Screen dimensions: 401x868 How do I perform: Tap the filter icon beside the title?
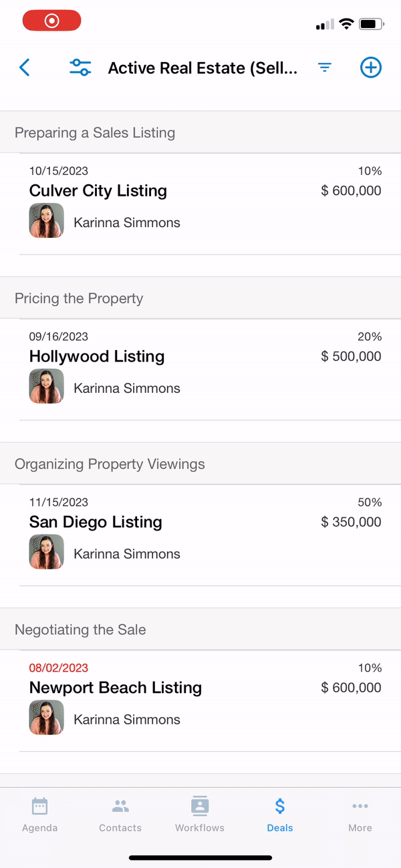point(325,67)
